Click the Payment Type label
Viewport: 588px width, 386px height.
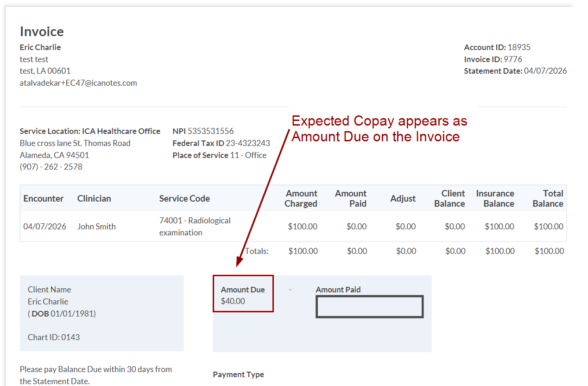pos(238,374)
